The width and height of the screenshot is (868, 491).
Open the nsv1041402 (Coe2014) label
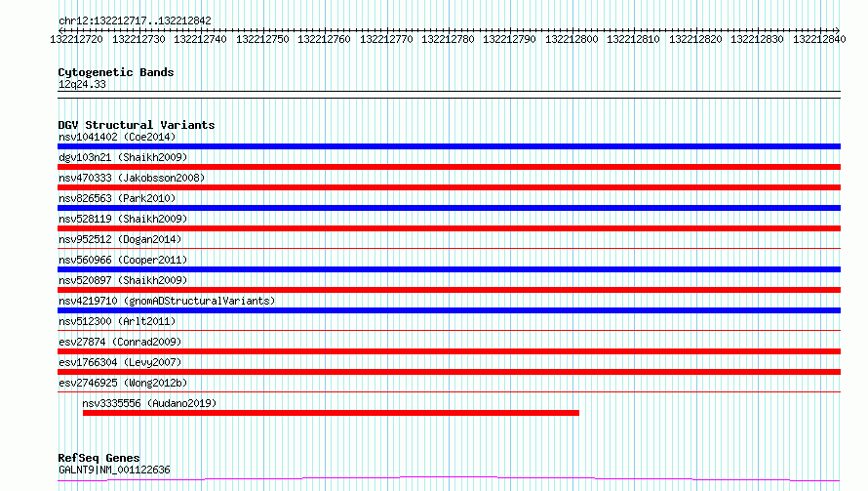117,137
